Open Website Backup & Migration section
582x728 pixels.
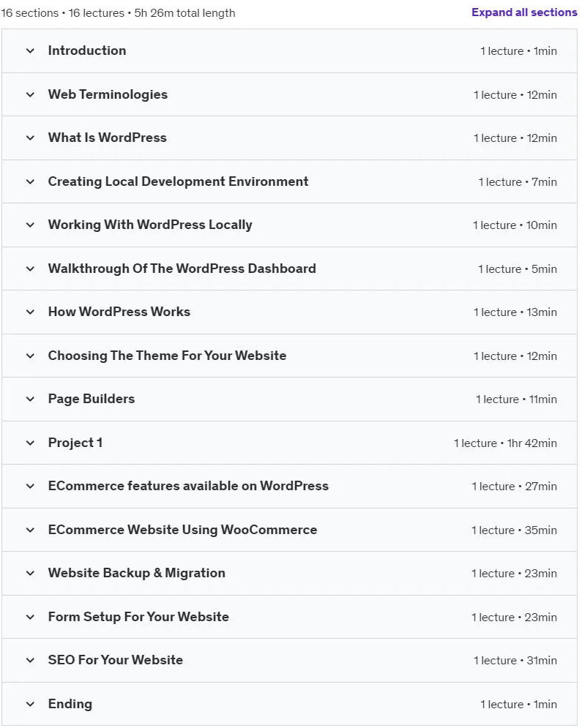[289, 574]
